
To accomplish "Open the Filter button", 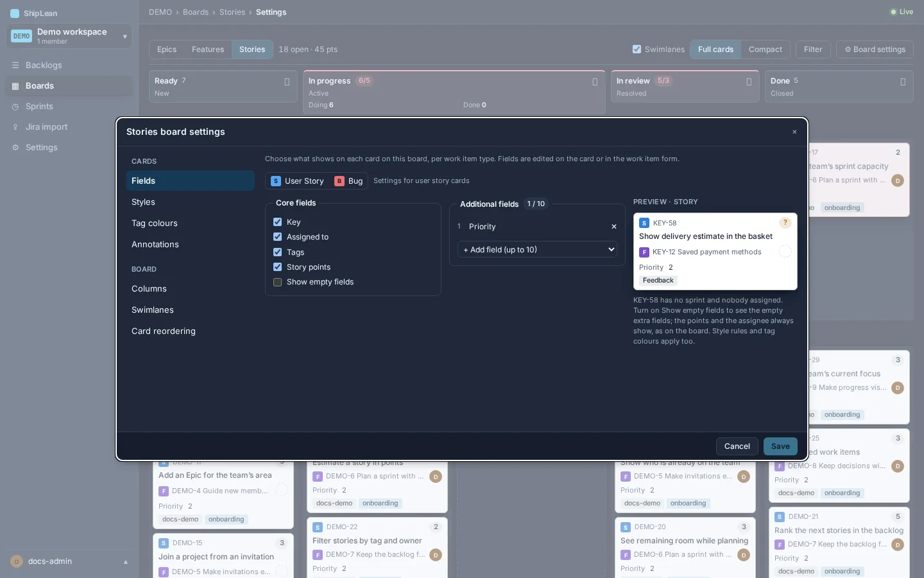I will pyautogui.click(x=813, y=49).
